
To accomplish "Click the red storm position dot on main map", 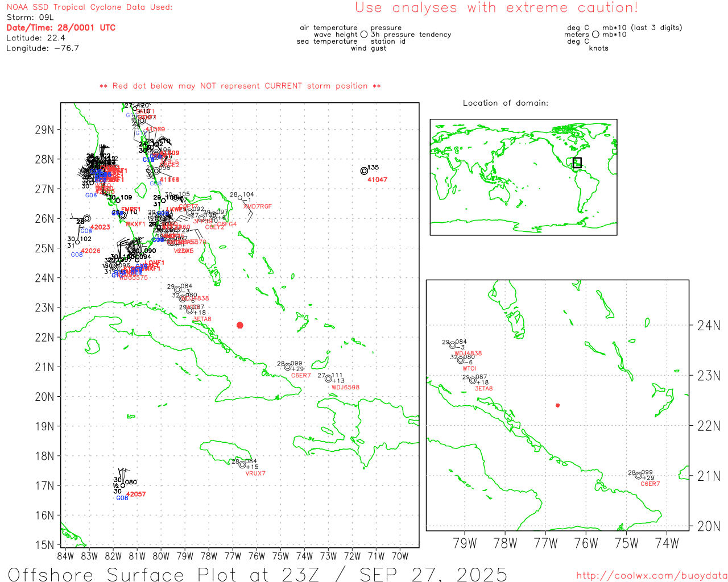I will 239,325.
